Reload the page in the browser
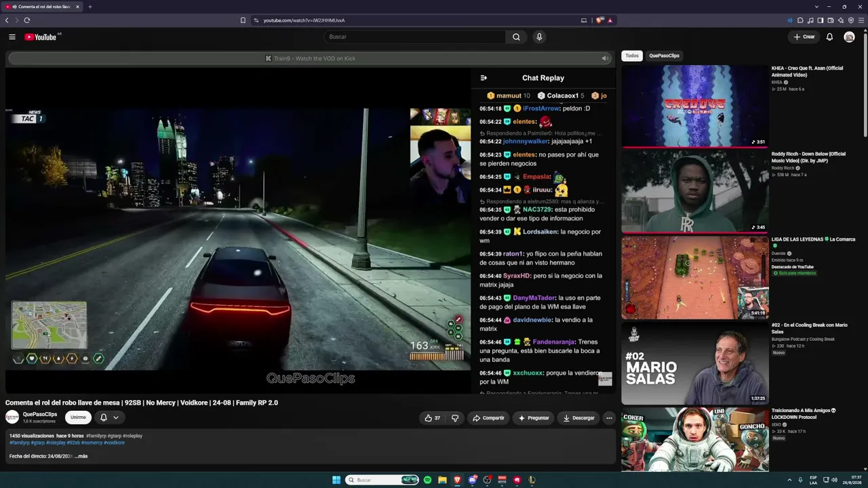Image resolution: width=868 pixels, height=488 pixels. 27,20
